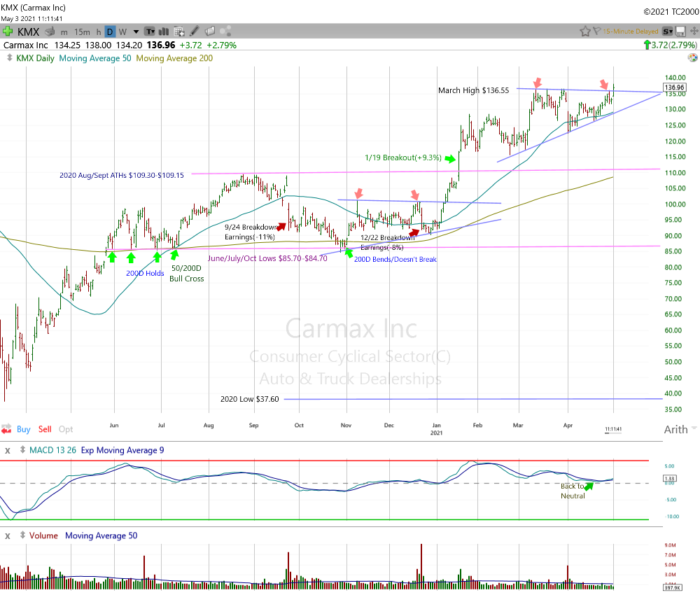Flag the symbol with the flag icon
The width and height of the screenshot is (700, 595).
click(x=596, y=31)
